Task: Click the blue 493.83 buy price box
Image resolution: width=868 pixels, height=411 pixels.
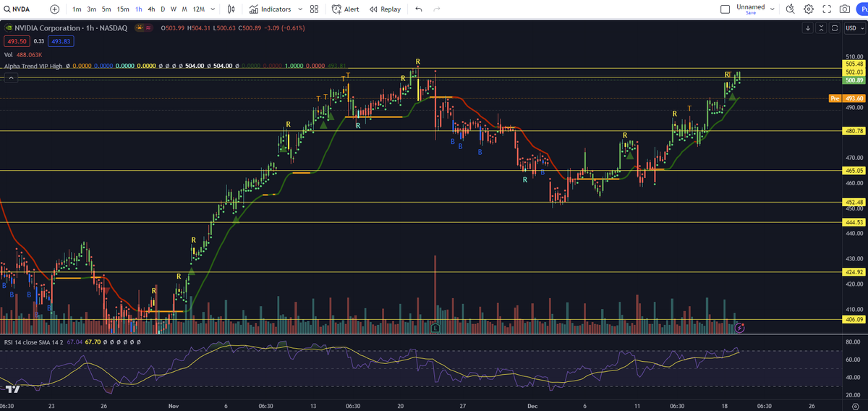Action: (x=60, y=41)
